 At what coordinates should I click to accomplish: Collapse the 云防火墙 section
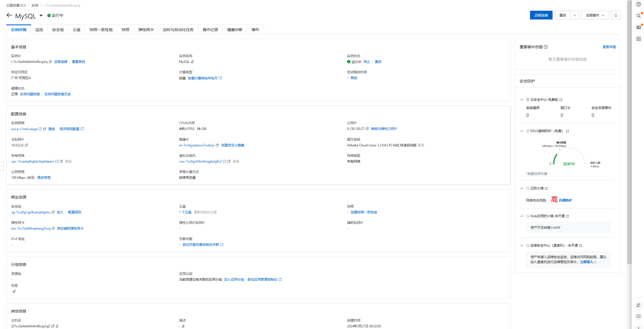[x=522, y=188]
